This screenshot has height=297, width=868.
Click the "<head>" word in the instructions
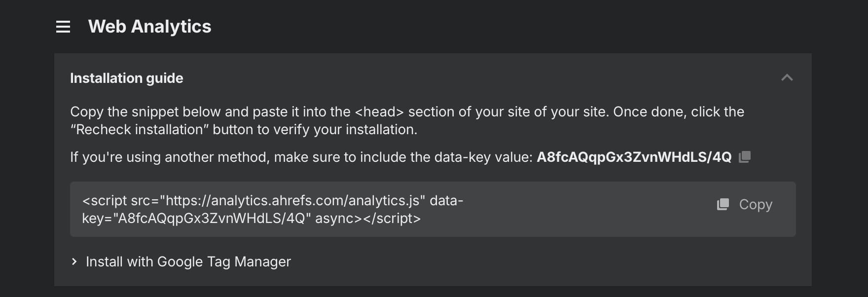point(379,112)
